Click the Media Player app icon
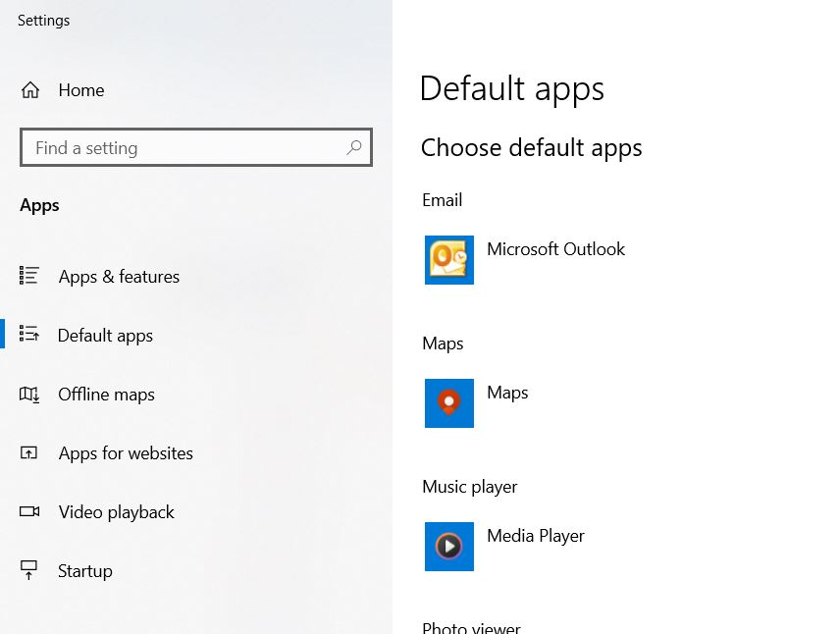The image size is (840, 634). 448,546
